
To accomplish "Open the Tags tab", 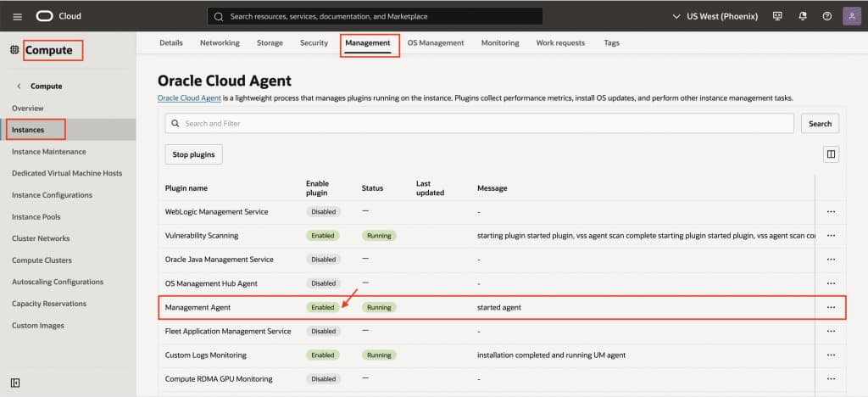I will [612, 42].
